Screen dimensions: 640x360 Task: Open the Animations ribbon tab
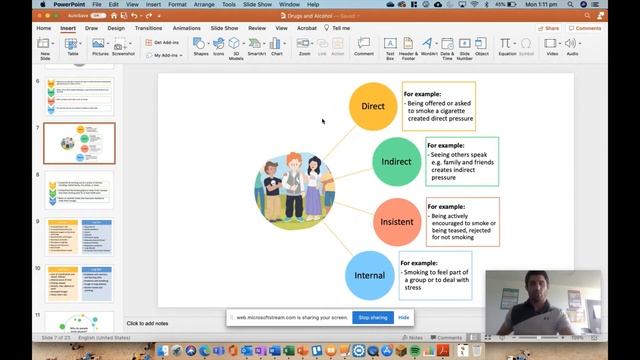coord(187,28)
